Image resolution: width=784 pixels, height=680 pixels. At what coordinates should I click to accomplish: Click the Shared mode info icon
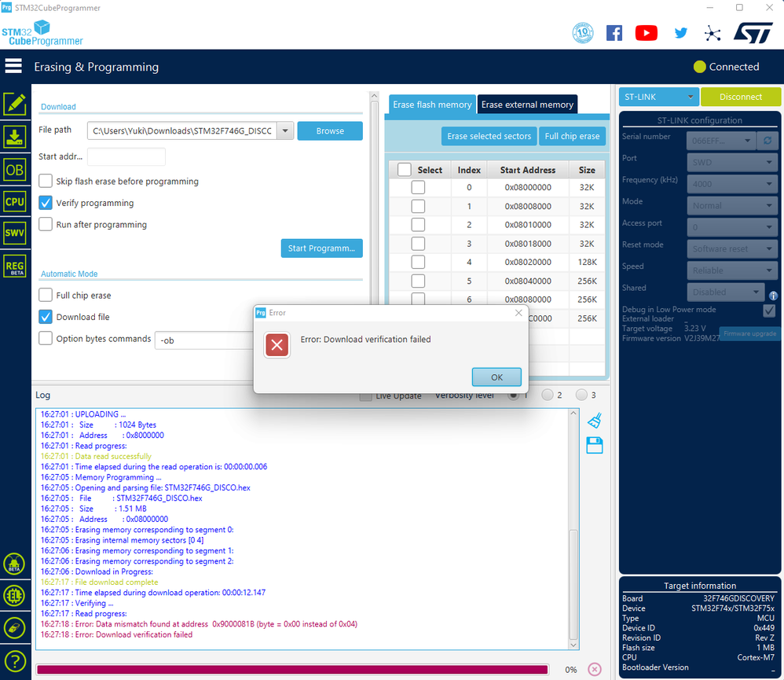773,296
